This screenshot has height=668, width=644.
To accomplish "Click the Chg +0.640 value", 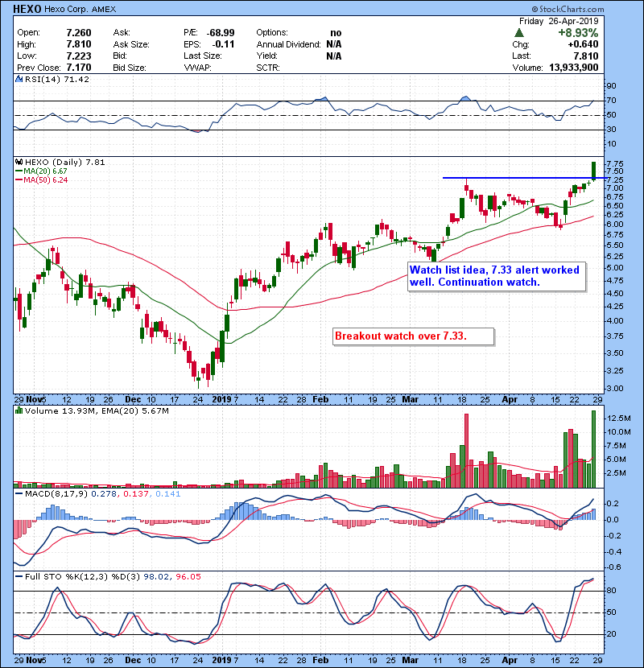I will (x=583, y=44).
